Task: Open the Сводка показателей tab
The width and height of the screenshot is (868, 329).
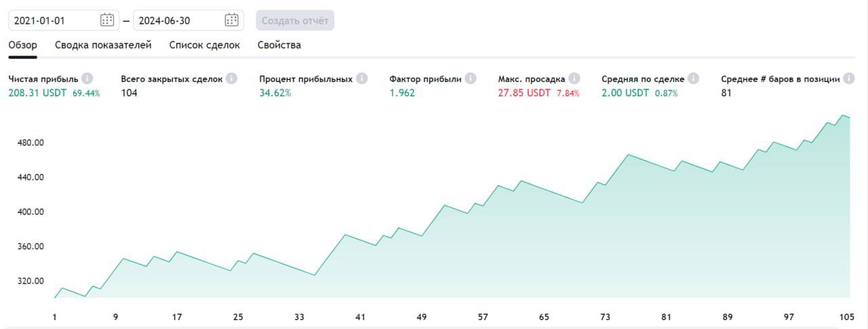Action: [103, 45]
